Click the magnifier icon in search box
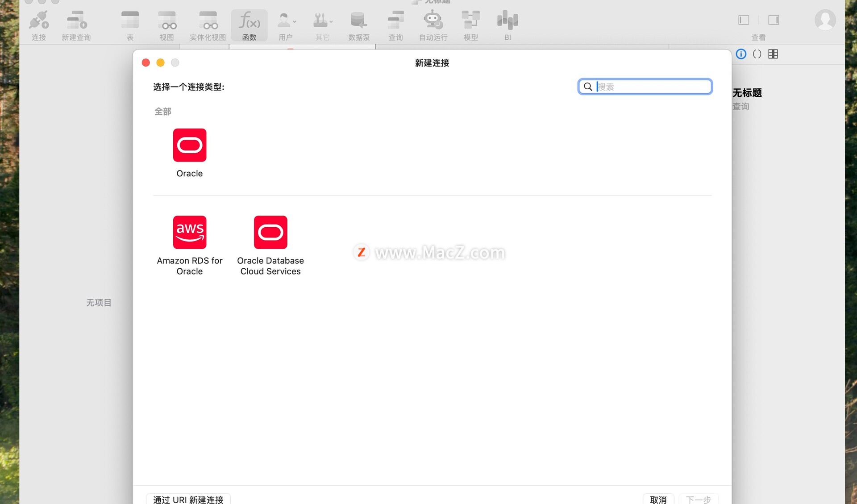 point(588,87)
